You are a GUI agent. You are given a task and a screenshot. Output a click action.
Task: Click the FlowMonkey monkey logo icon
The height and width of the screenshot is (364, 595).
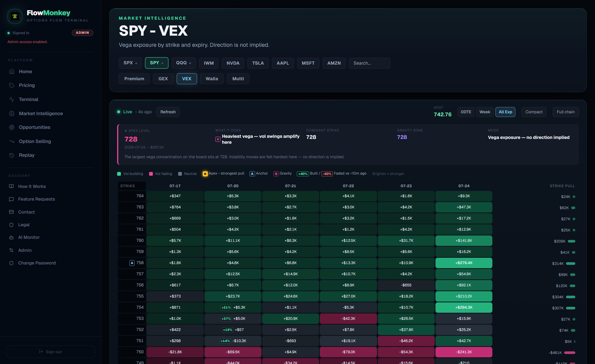[x=15, y=16]
